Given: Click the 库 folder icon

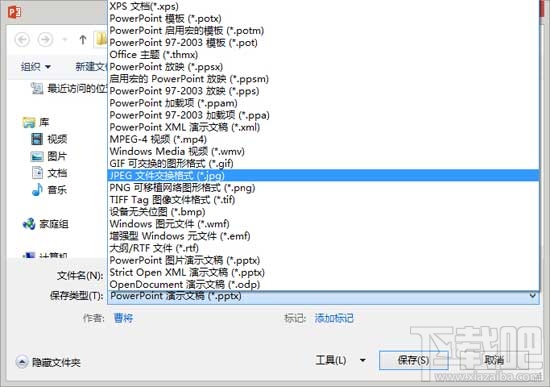Looking at the screenshot, I should pos(29,122).
